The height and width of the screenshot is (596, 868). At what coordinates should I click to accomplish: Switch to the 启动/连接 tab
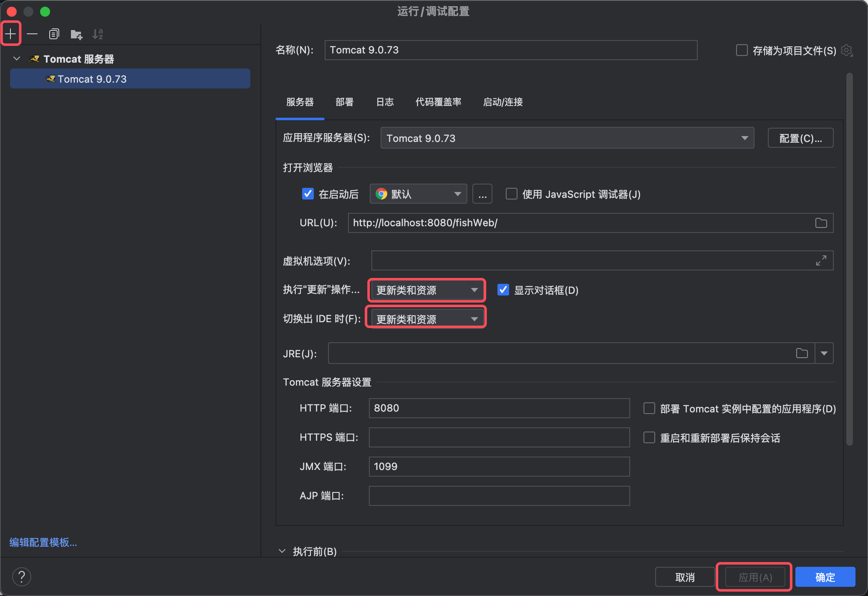coord(503,102)
